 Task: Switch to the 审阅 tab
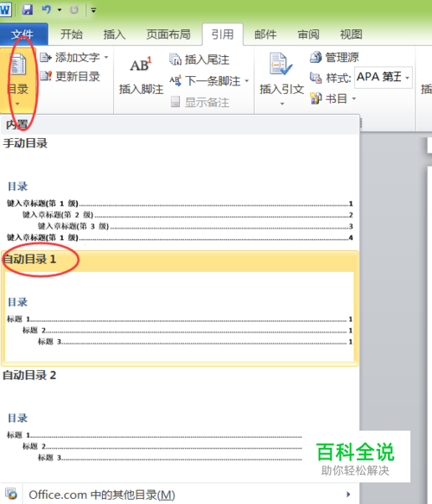pos(308,35)
